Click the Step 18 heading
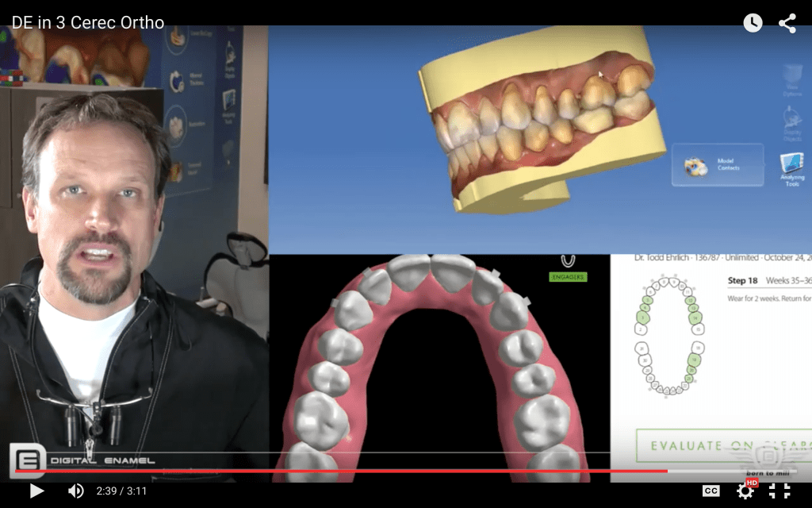Screen dimensions: 812x508 click(741, 281)
